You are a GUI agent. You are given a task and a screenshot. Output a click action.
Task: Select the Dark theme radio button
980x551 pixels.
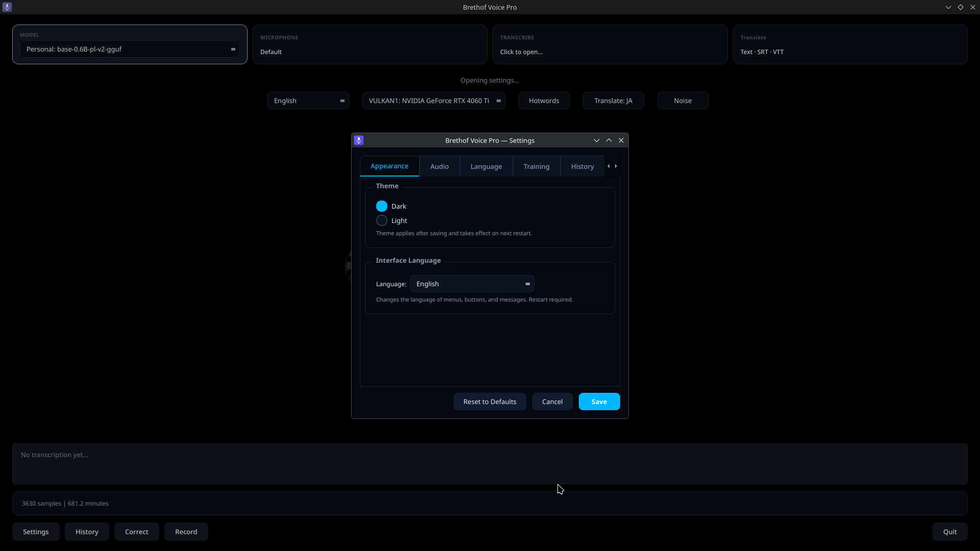click(382, 206)
